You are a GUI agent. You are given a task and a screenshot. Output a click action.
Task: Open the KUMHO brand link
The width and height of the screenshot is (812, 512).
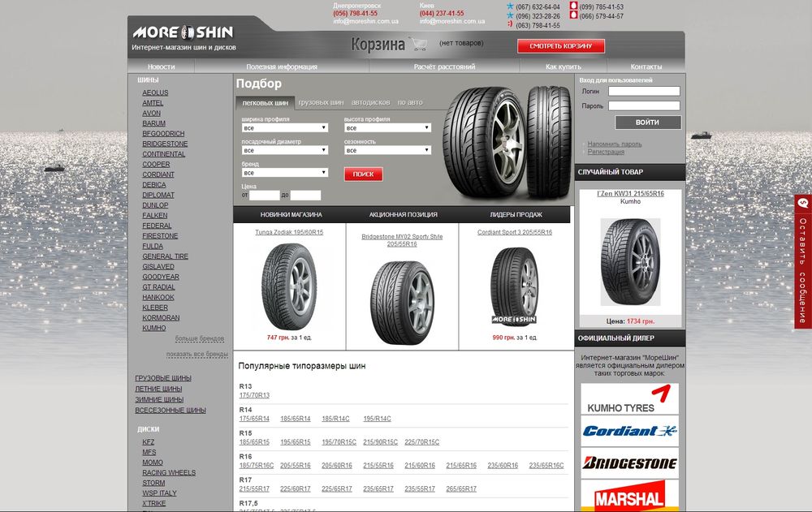pyautogui.click(x=154, y=329)
